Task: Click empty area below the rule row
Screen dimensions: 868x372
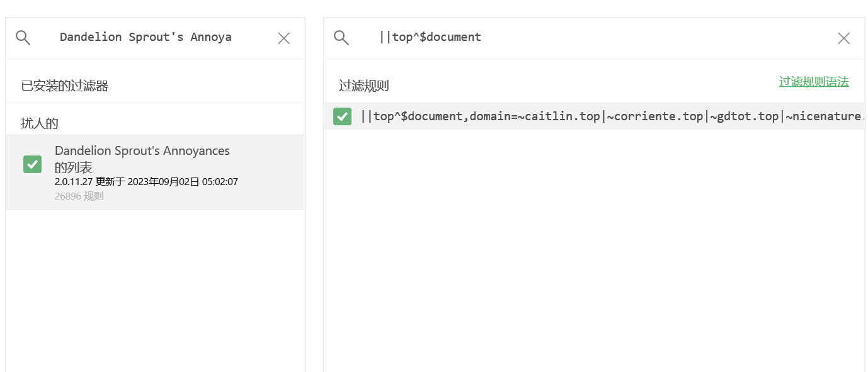Action: click(592, 252)
